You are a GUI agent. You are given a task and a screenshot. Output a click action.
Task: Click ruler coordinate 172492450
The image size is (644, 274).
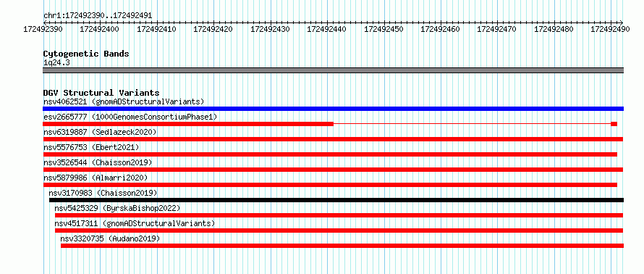[384, 29]
